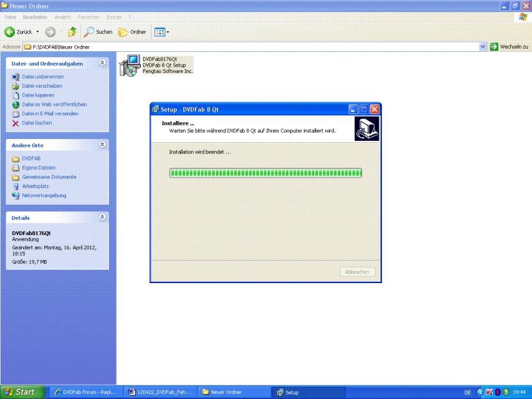532x399 pixels.
Task: Open the Extras menu
Action: (x=114, y=16)
